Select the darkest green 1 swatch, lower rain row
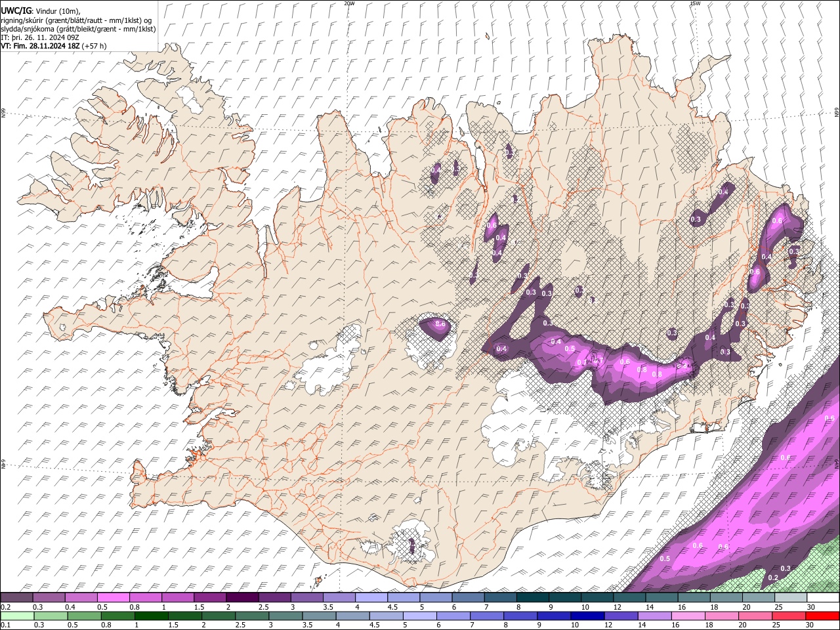The width and height of the screenshot is (840, 630). point(152,616)
